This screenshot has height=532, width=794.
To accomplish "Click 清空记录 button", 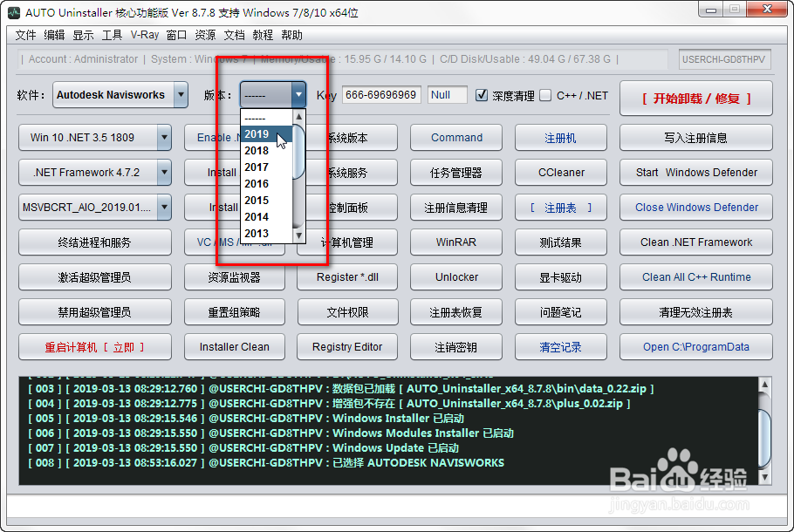I will (560, 347).
